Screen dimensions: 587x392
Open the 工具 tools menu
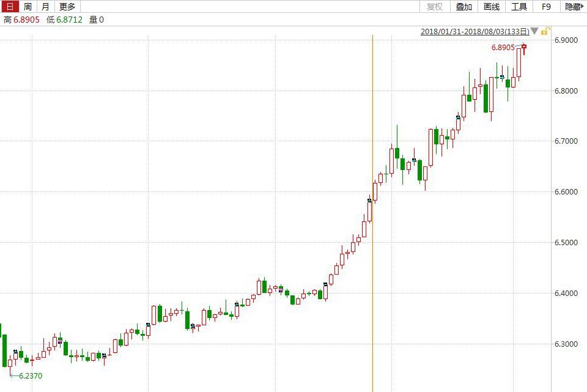pos(519,7)
